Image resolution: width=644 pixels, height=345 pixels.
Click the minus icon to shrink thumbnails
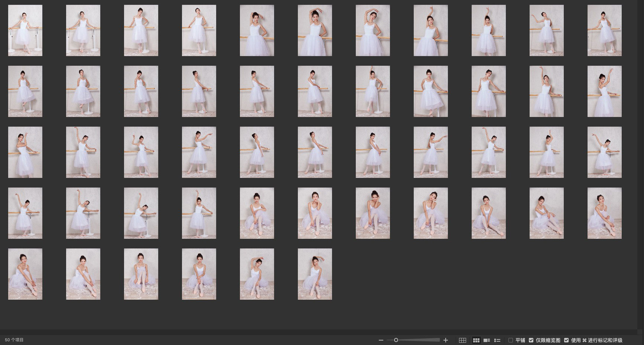[x=381, y=340]
